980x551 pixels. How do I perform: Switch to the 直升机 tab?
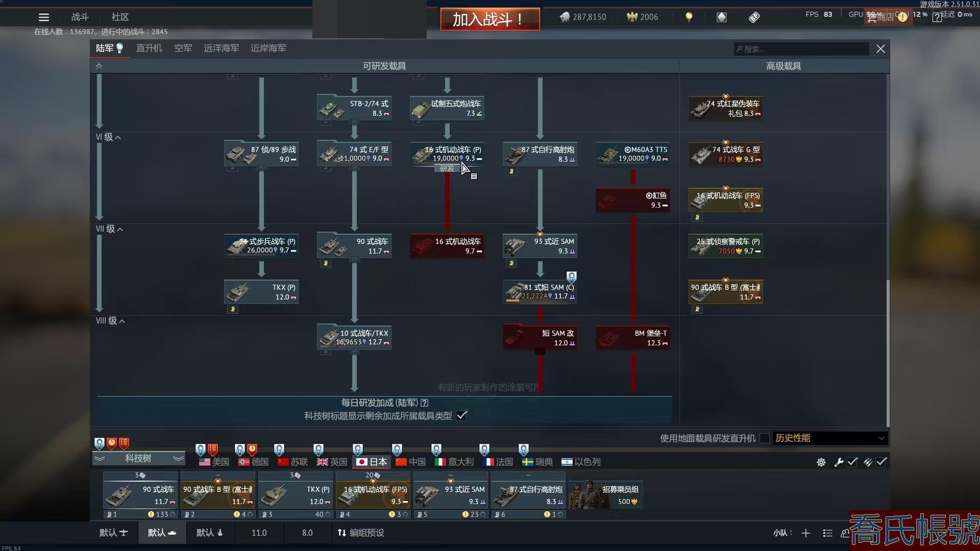coord(149,48)
